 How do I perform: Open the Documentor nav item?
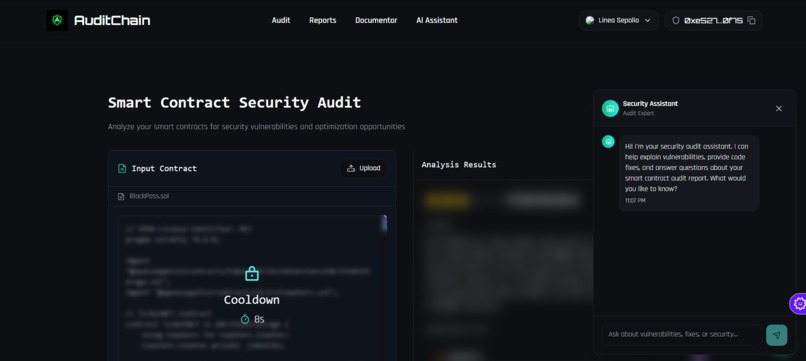(376, 21)
